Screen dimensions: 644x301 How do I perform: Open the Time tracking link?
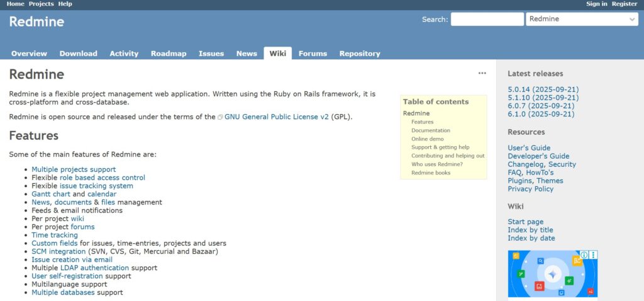point(55,236)
